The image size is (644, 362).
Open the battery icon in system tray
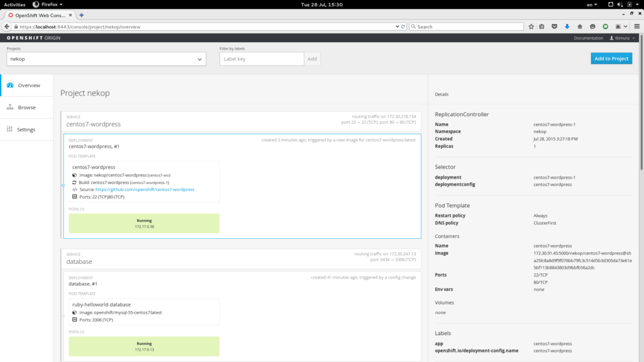click(629, 4)
